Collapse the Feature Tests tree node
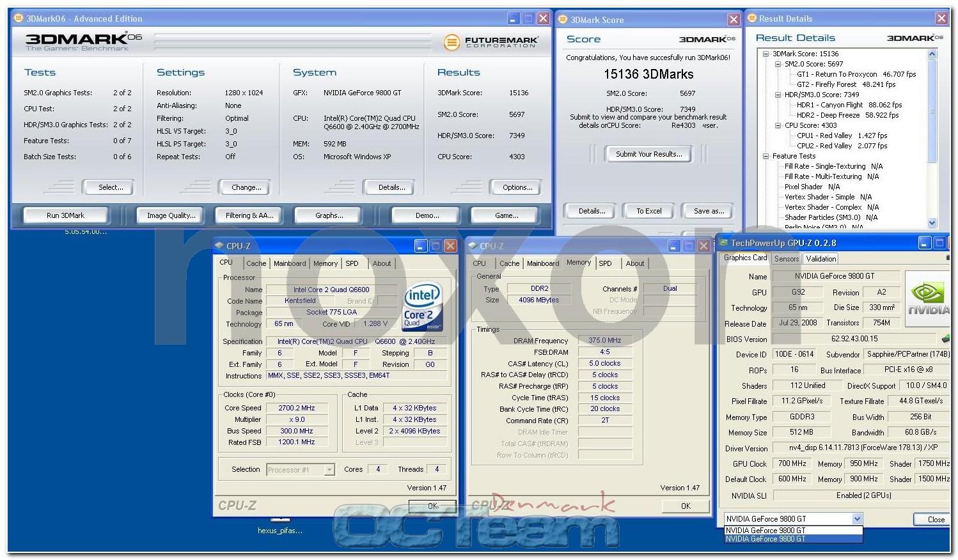The width and height of the screenshot is (958, 560). pos(766,157)
